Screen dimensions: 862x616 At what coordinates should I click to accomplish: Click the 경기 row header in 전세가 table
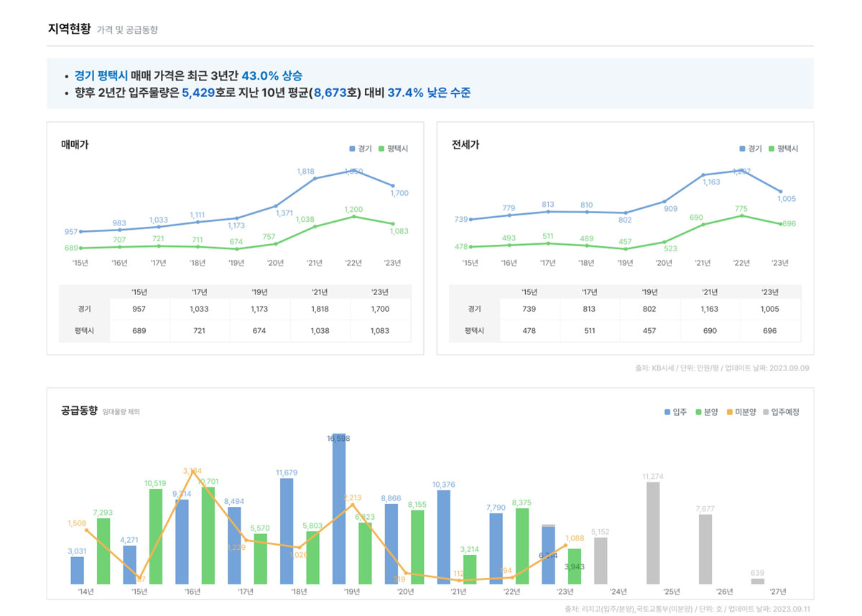[x=474, y=309]
